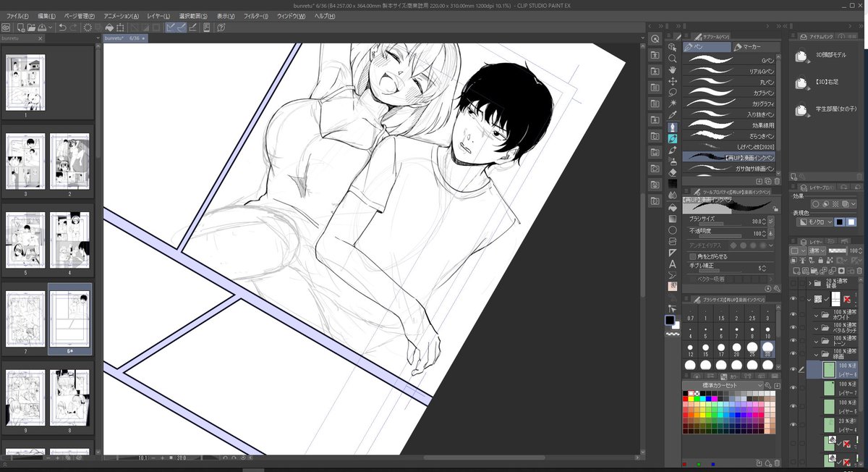The height and width of the screenshot is (472, 868).
Task: Select the bunretu 6/36 canvas tab
Action: point(124,38)
